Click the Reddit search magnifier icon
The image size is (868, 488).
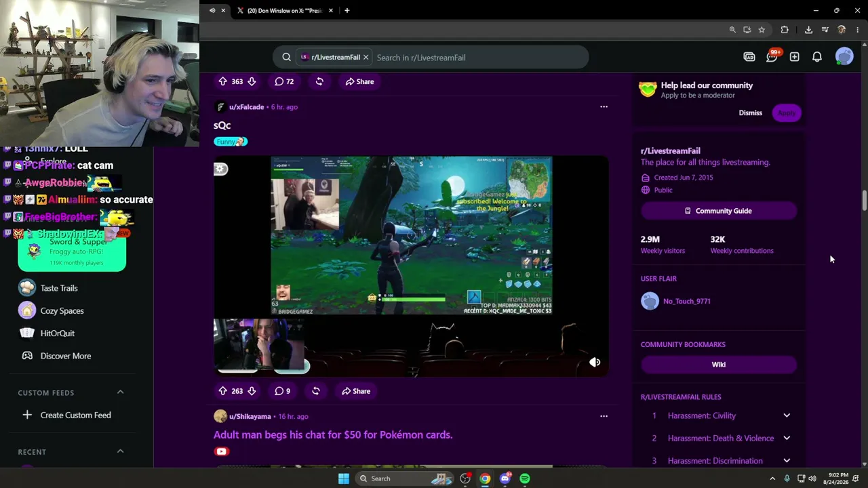coord(286,58)
